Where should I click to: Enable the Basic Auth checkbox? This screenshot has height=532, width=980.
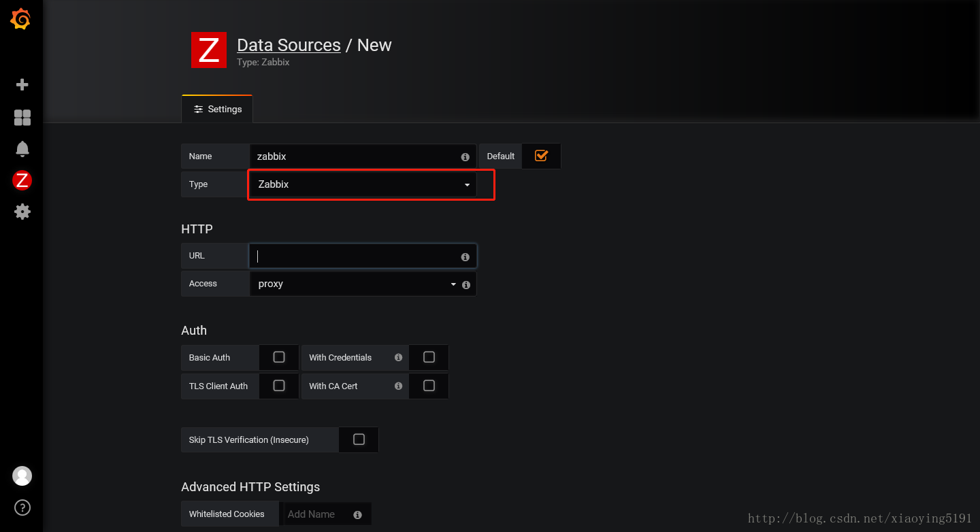pyautogui.click(x=279, y=357)
